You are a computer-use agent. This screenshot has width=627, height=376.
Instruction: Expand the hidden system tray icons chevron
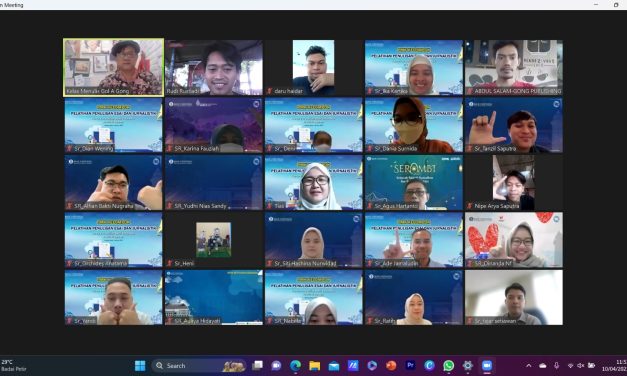coord(529,366)
